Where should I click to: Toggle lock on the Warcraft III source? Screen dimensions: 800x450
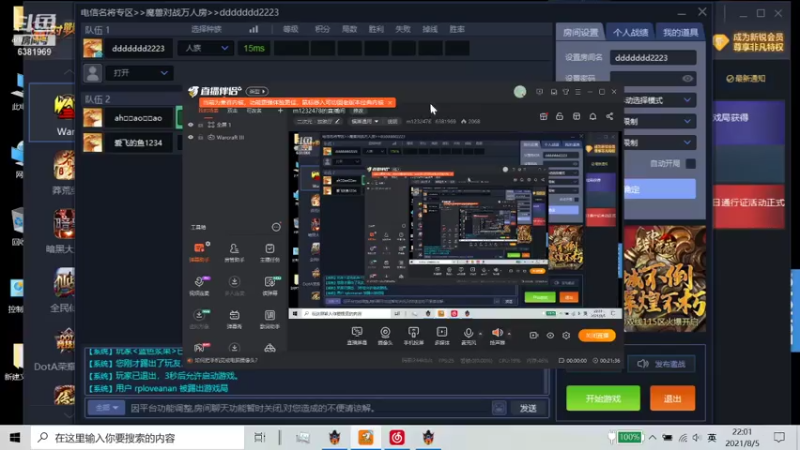tap(201, 137)
